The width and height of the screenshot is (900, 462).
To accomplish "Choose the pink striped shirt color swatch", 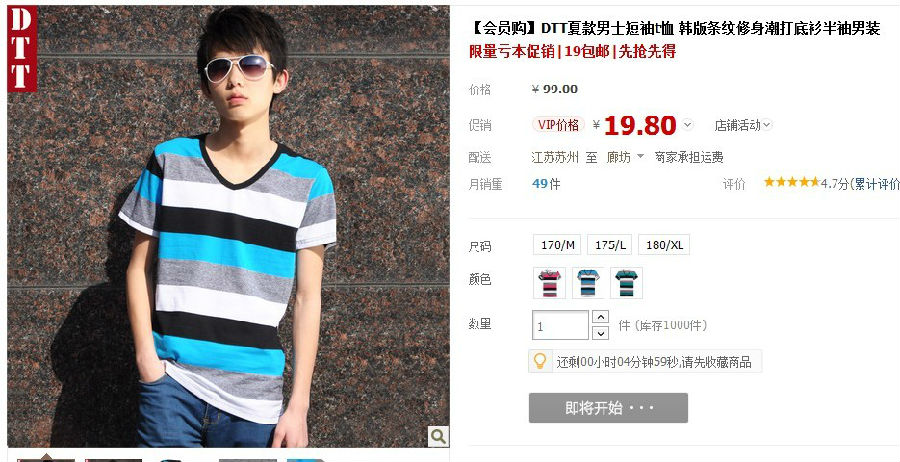I will [549, 283].
